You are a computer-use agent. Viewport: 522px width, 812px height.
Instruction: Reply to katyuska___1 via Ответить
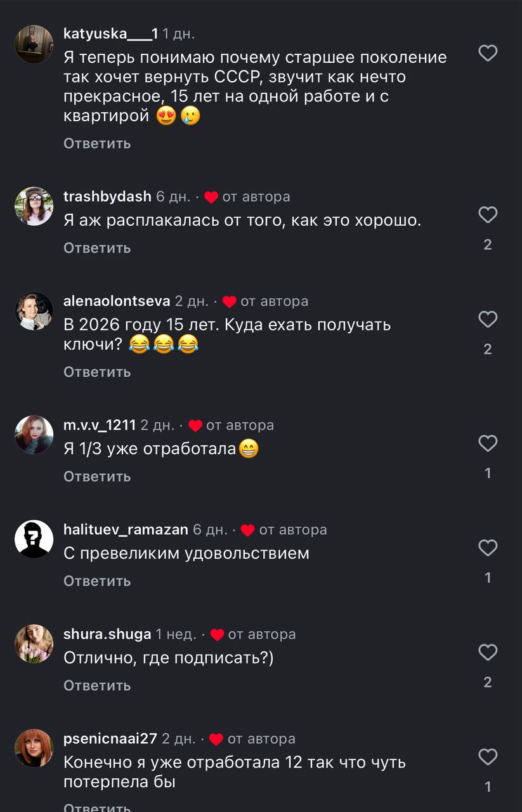[97, 143]
